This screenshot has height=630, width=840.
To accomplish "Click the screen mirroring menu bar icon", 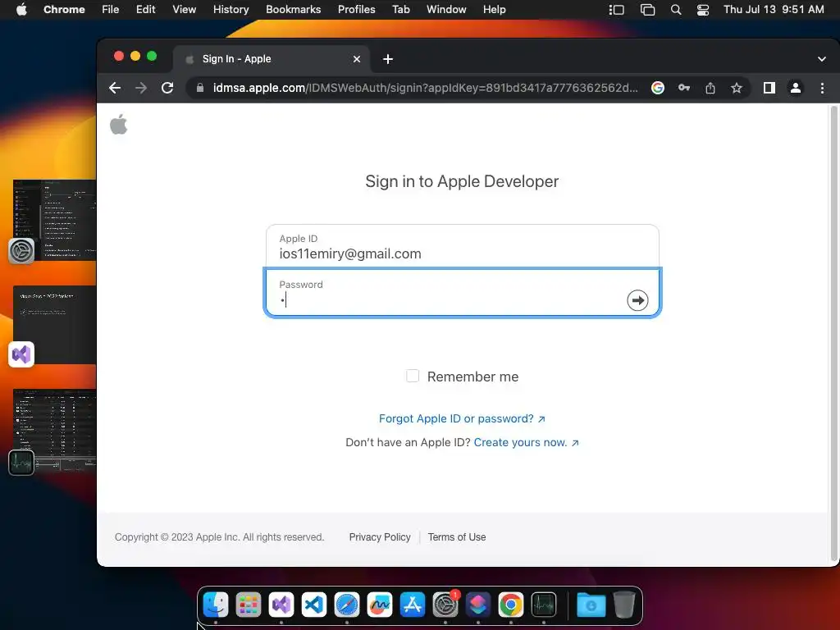I will click(x=648, y=10).
